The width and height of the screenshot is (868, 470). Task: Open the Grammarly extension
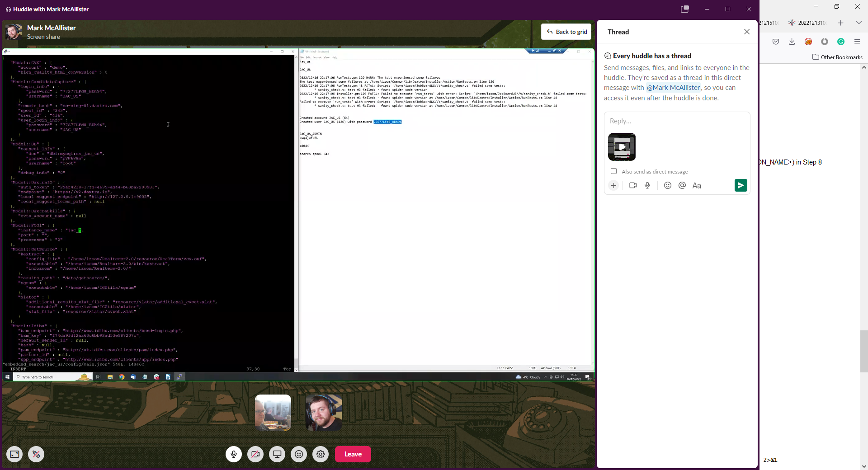841,42
